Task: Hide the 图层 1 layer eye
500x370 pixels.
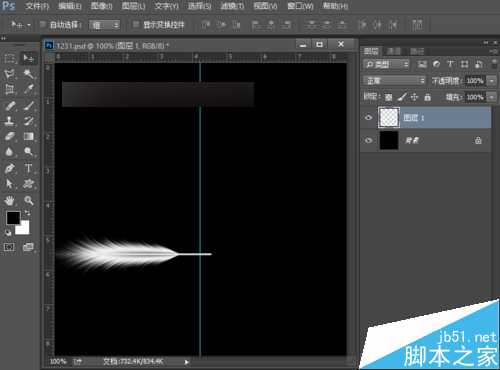Action: click(368, 117)
